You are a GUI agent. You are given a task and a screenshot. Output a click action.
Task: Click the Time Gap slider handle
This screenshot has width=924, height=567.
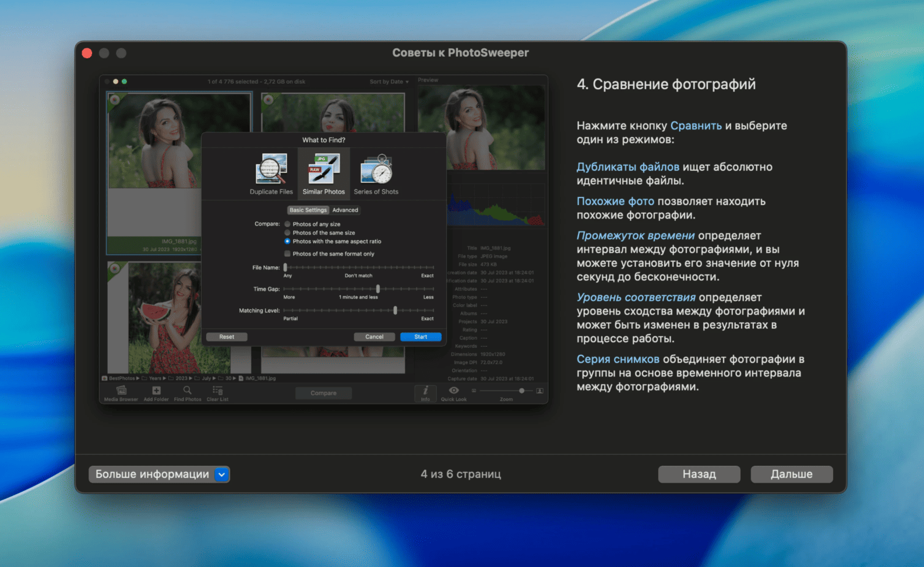pos(378,289)
